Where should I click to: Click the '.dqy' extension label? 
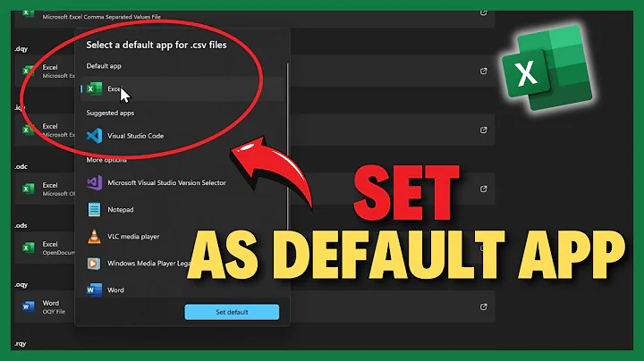(x=21, y=49)
